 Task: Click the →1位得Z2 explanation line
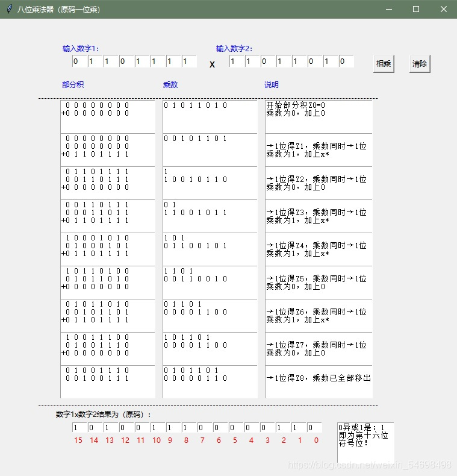pyautogui.click(x=317, y=179)
